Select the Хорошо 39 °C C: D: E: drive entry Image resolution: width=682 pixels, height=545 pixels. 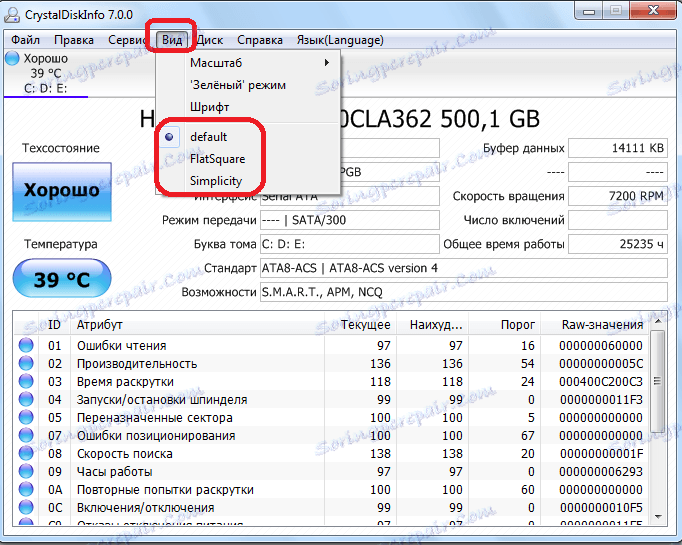pos(46,73)
